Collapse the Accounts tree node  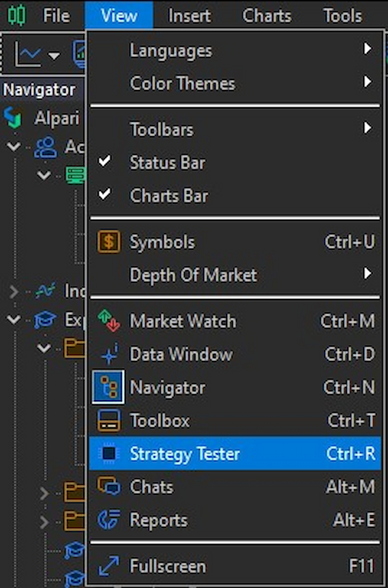point(14,147)
